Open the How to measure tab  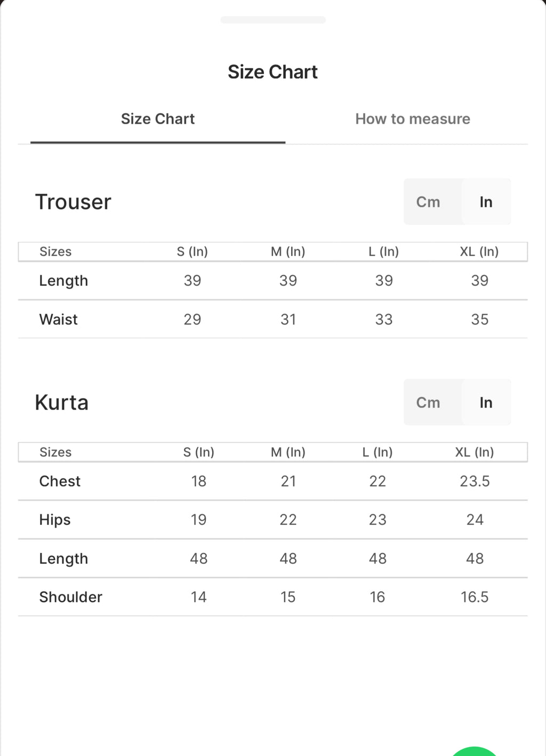tap(413, 119)
